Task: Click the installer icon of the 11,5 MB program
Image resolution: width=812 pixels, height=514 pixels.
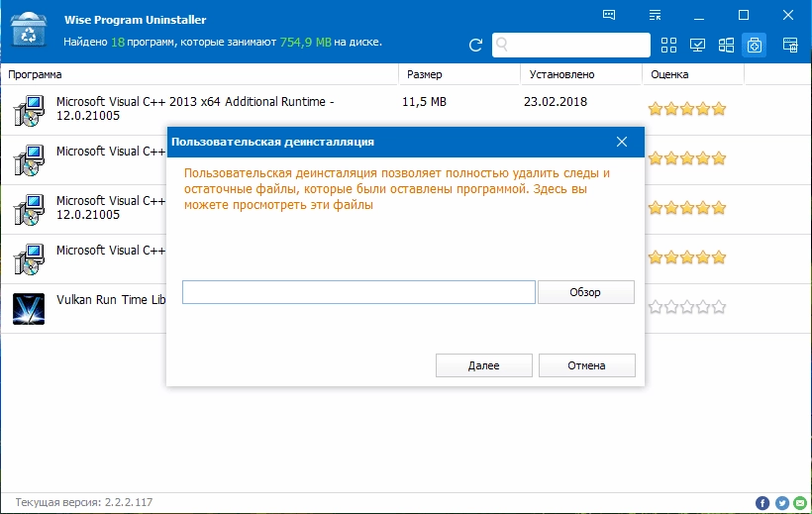Action: coord(29,110)
